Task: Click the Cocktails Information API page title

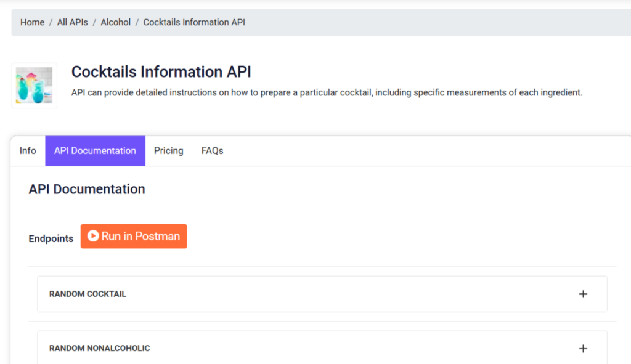Action: (161, 72)
